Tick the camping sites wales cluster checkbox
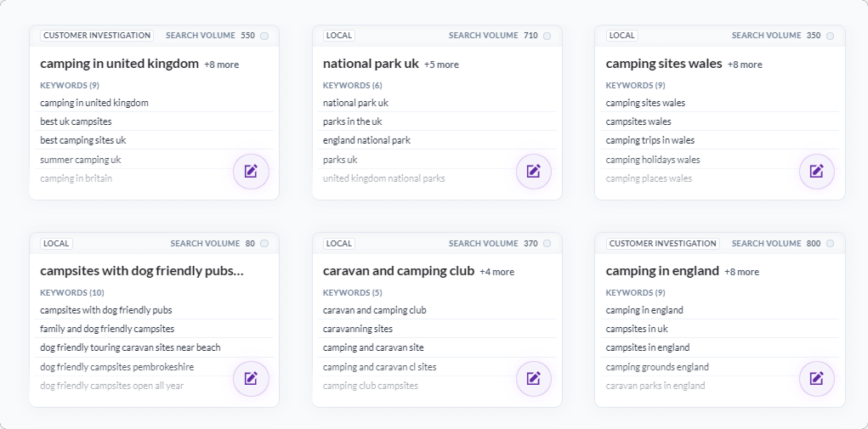The image size is (868, 429). point(830,36)
